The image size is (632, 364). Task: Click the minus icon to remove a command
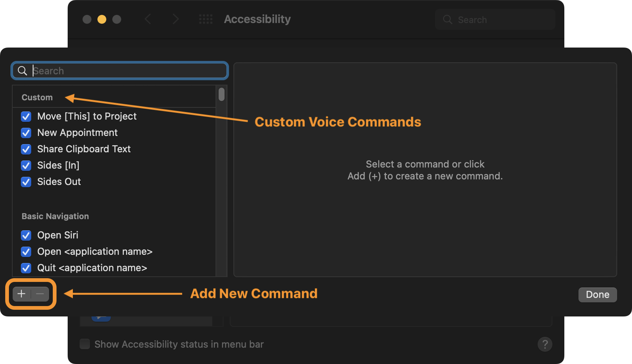coord(39,294)
